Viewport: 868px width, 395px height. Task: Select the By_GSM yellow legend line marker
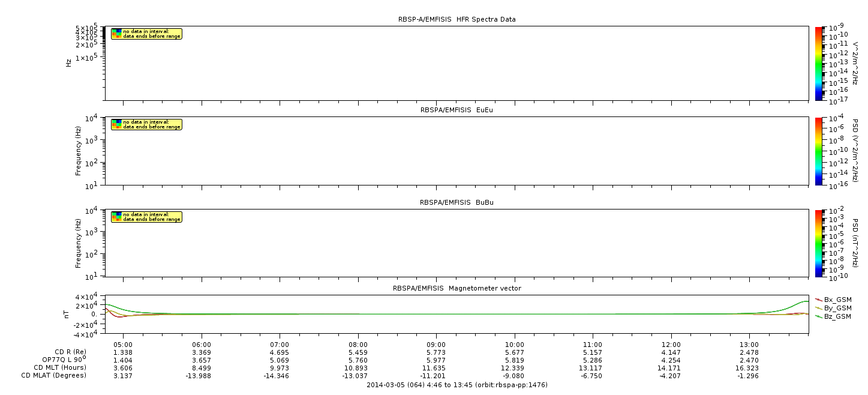point(818,308)
